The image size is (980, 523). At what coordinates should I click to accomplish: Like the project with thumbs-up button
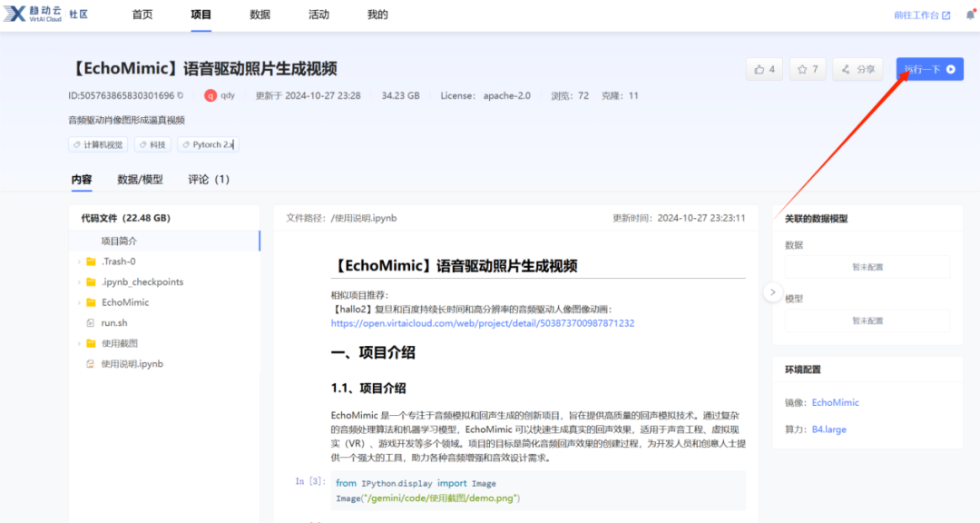764,69
